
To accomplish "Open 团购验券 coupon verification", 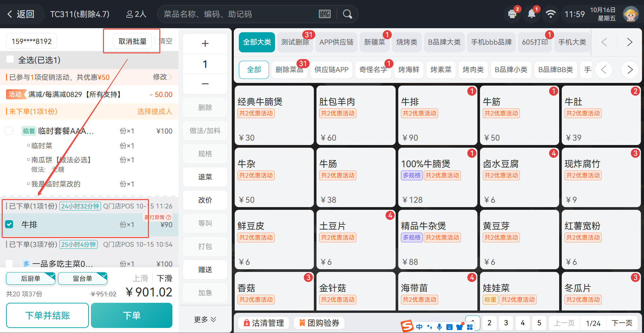I will 319,323.
